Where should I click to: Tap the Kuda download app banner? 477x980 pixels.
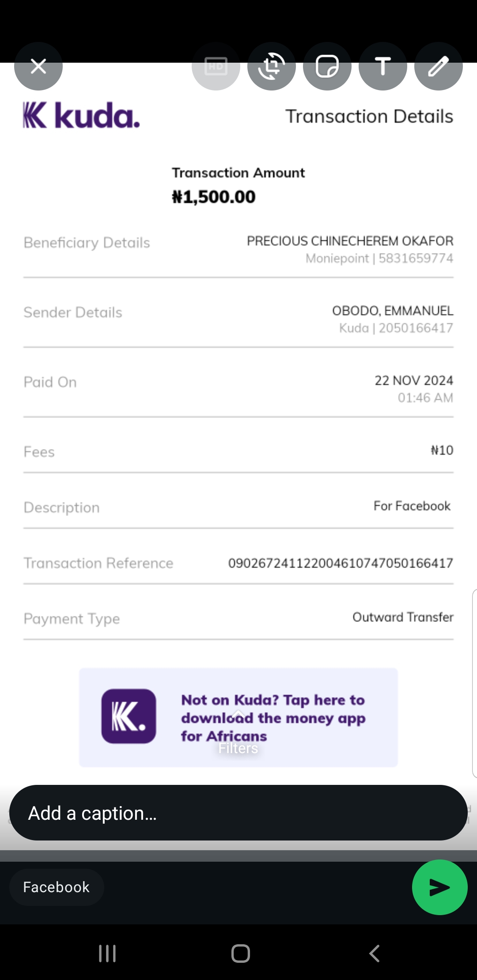coord(273,718)
